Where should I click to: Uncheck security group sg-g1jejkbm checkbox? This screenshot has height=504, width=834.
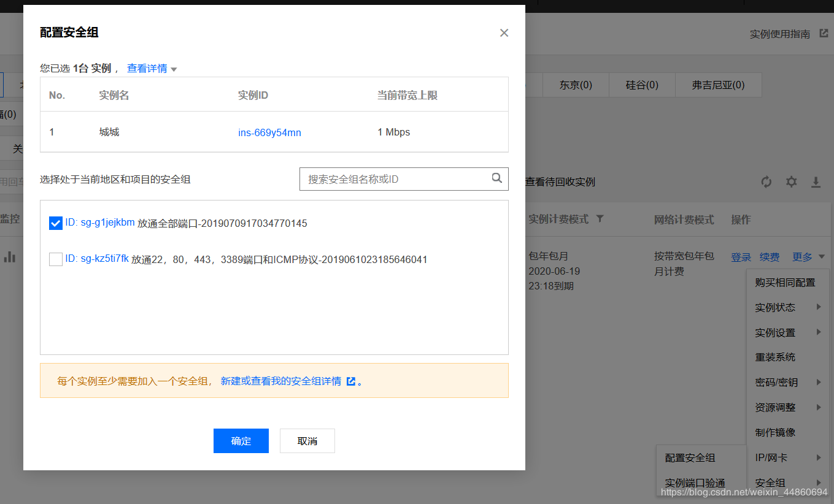click(x=56, y=223)
